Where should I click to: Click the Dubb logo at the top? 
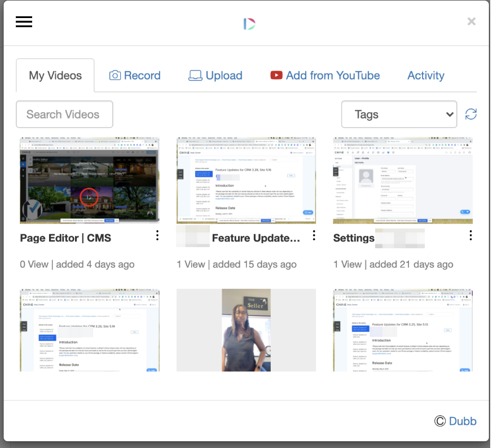249,22
